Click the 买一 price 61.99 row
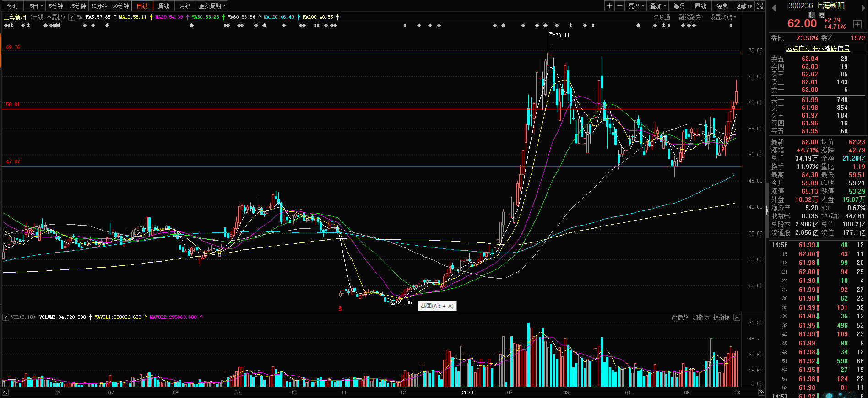The image size is (868, 398). [x=818, y=100]
